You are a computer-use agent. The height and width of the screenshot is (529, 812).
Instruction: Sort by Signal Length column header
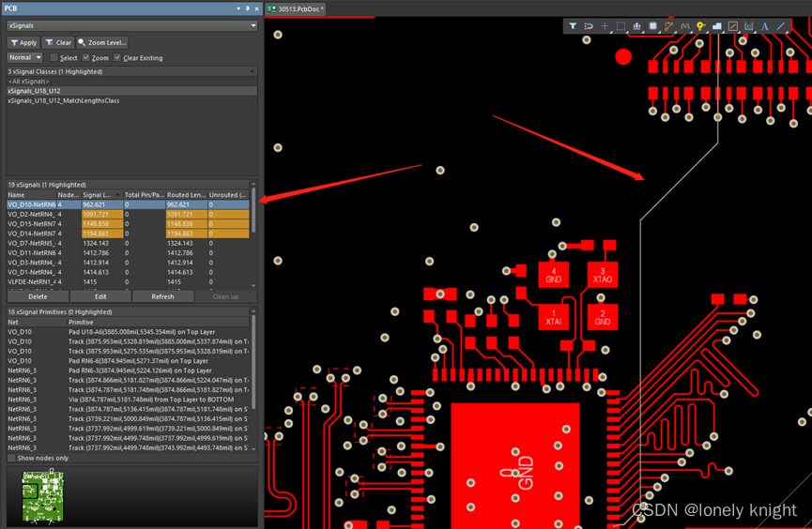click(101, 194)
